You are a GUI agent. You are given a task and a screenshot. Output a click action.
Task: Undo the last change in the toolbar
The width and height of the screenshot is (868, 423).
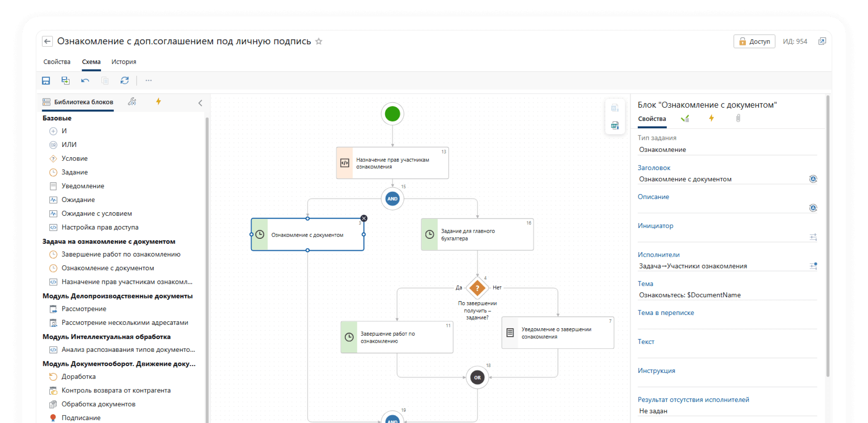[85, 80]
